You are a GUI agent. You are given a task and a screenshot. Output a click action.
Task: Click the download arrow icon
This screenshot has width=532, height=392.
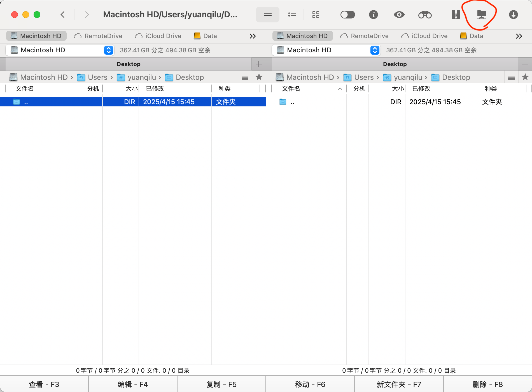click(513, 14)
